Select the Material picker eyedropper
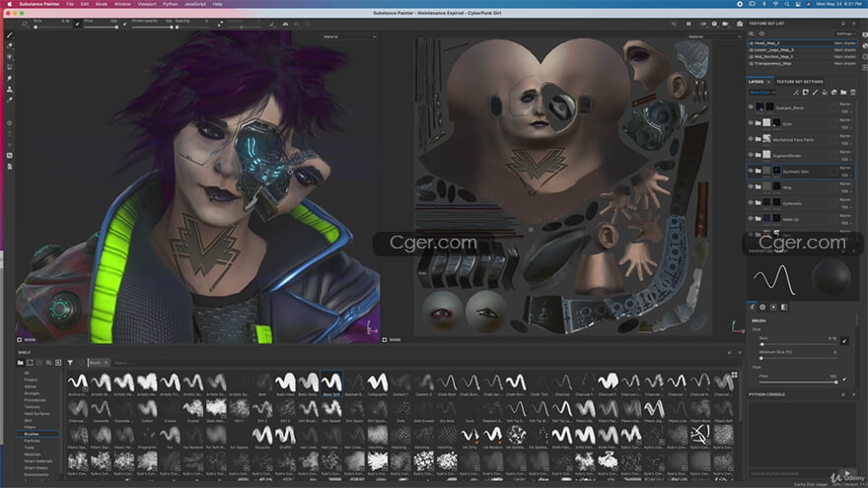 coord(10,101)
